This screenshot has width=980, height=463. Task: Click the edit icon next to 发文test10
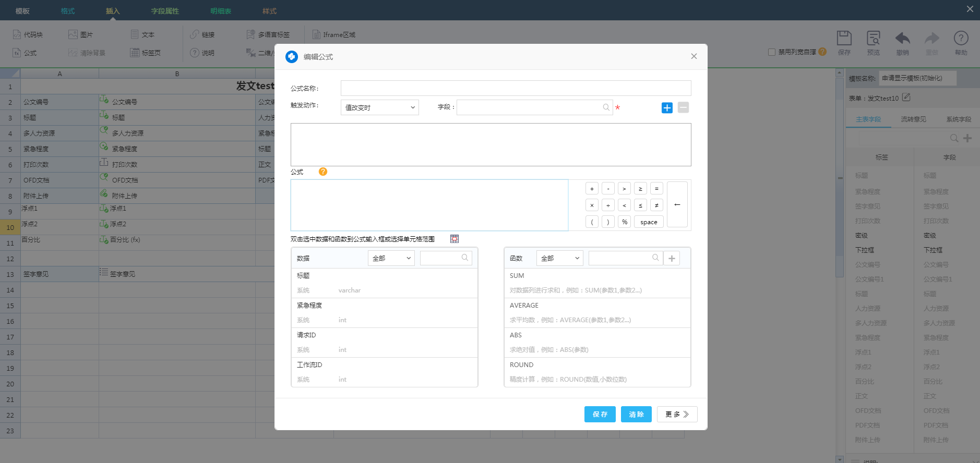906,98
